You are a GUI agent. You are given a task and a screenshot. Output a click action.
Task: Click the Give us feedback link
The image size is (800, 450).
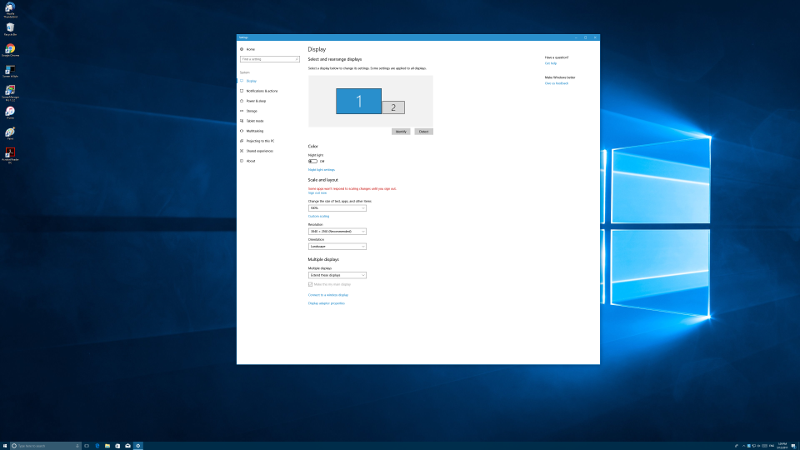click(x=556, y=83)
